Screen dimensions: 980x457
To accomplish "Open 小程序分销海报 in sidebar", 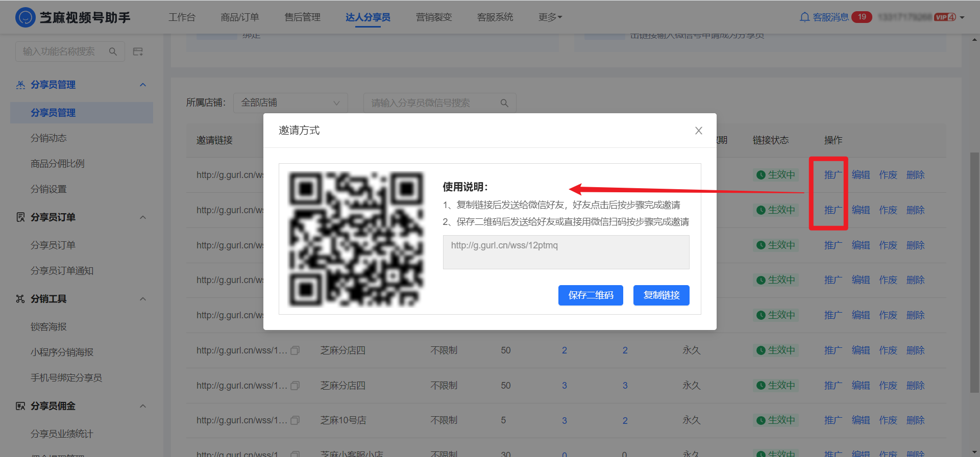I will (x=62, y=352).
